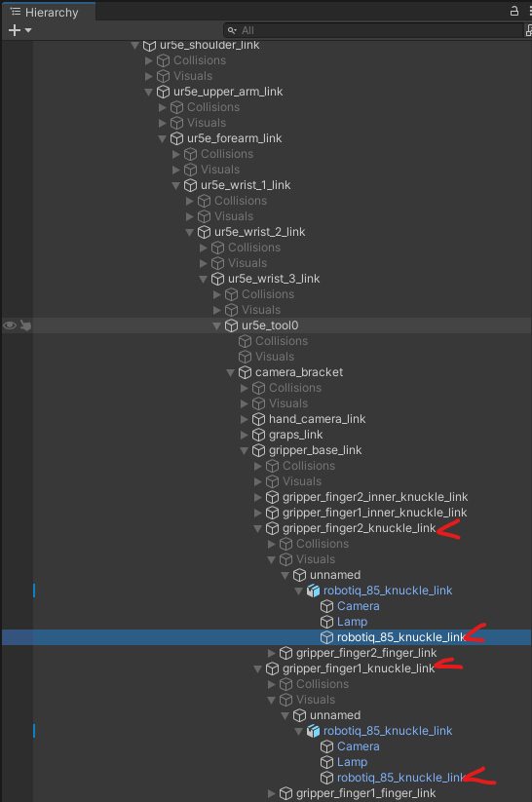Select Camera under gripper_finger1_knuckle_link
The width and height of the screenshot is (532, 802).
(x=359, y=746)
